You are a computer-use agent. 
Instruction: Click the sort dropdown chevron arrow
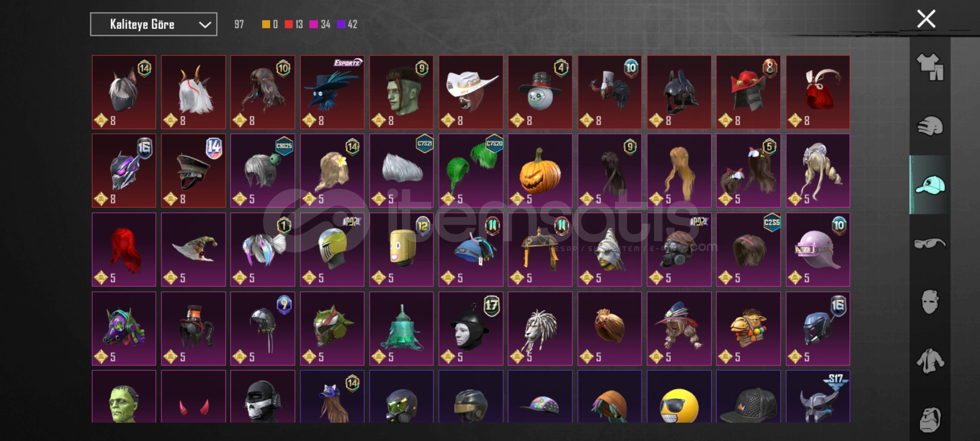coord(205,25)
